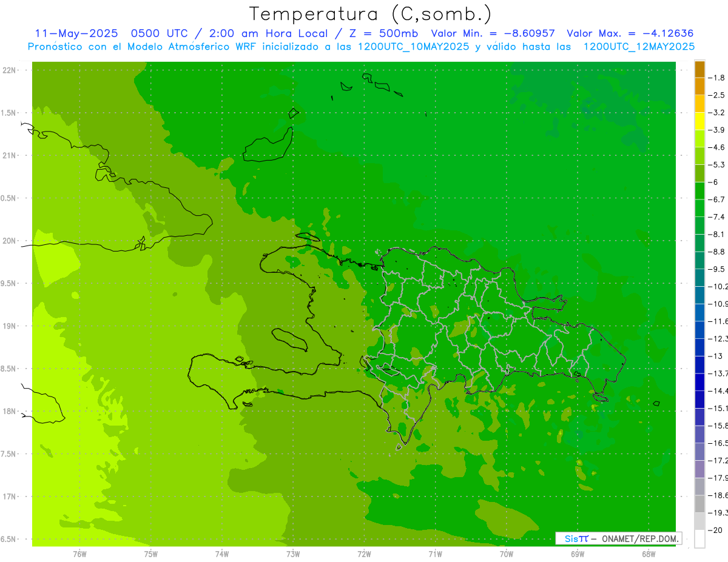Select the blue swatch between -12.3 and -13
728x562 pixels.
point(699,347)
